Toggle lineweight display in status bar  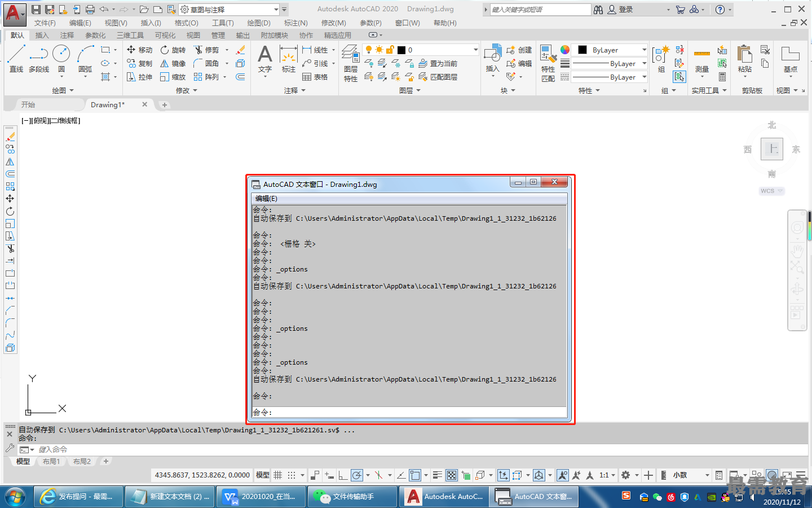pyautogui.click(x=438, y=475)
